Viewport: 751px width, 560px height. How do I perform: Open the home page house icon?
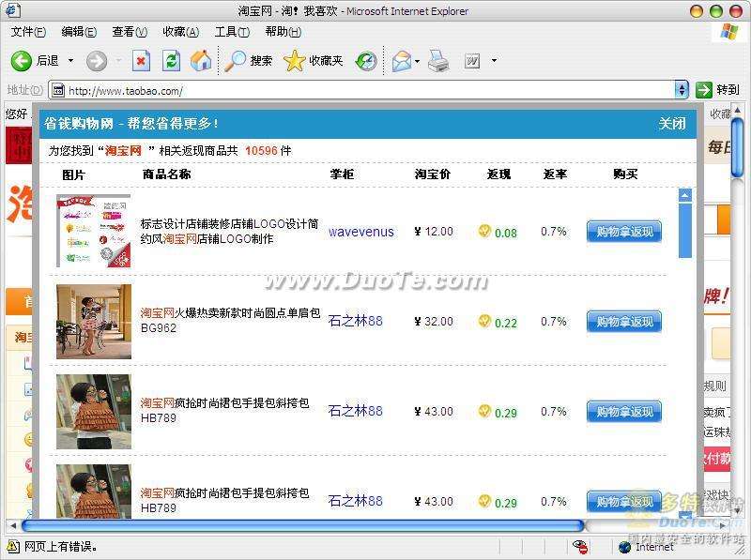point(201,61)
